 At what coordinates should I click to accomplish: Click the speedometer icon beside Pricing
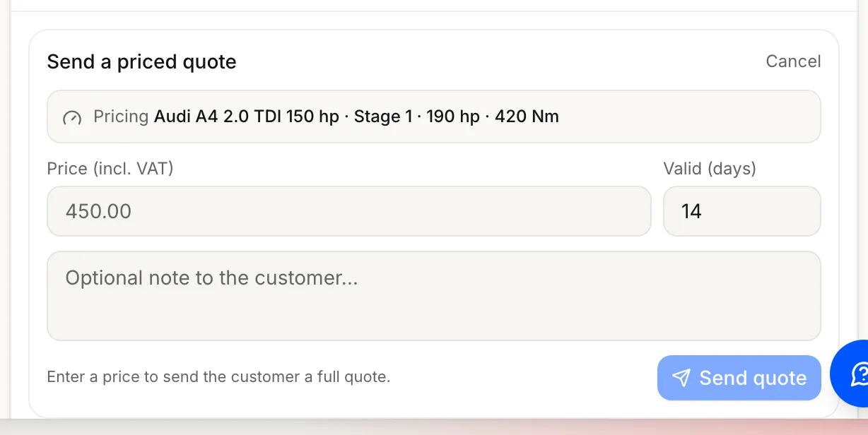coord(72,117)
